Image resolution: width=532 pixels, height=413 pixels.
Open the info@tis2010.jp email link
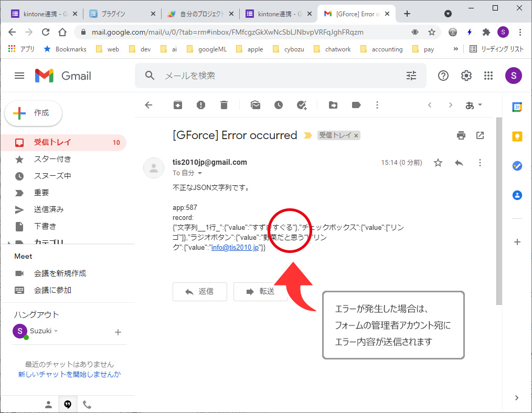click(x=235, y=248)
